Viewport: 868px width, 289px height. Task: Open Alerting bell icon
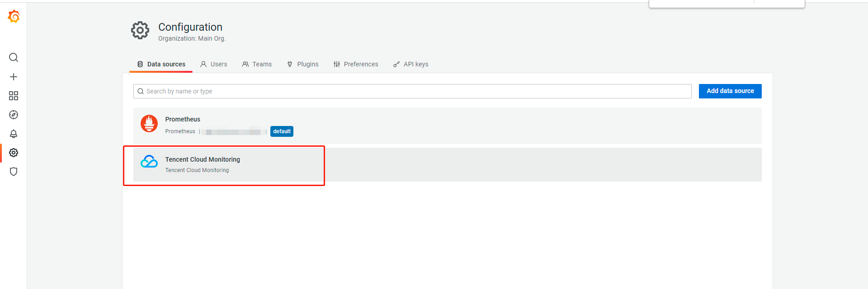point(14,134)
